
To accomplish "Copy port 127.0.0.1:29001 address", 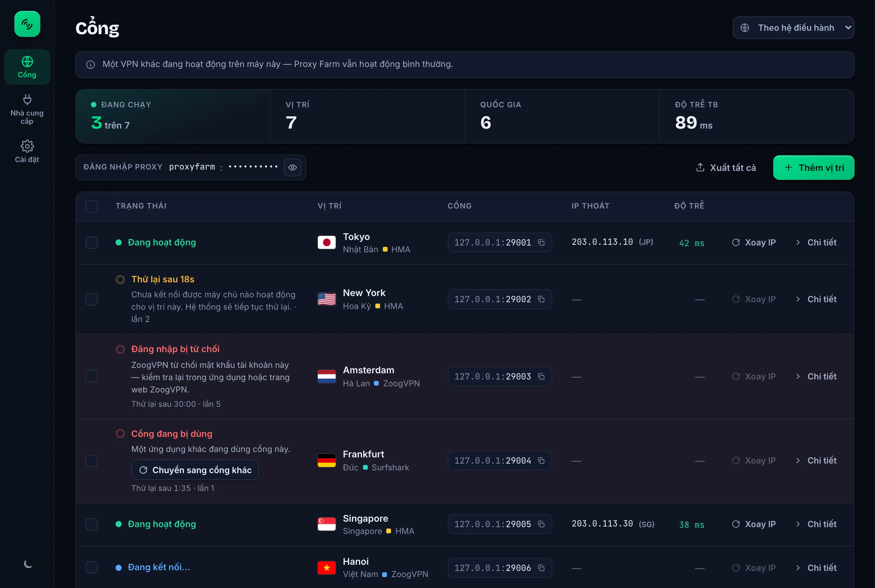I will [541, 242].
